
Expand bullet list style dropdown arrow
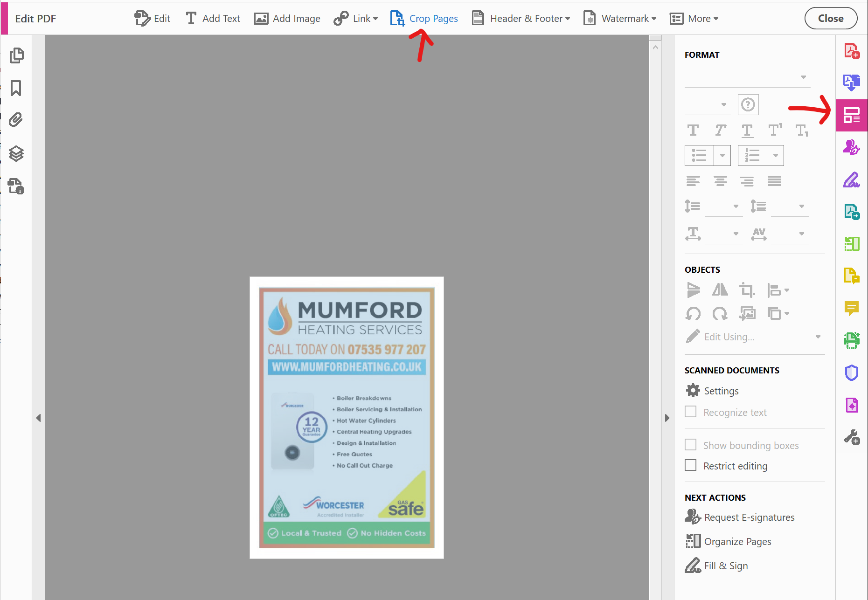point(722,155)
